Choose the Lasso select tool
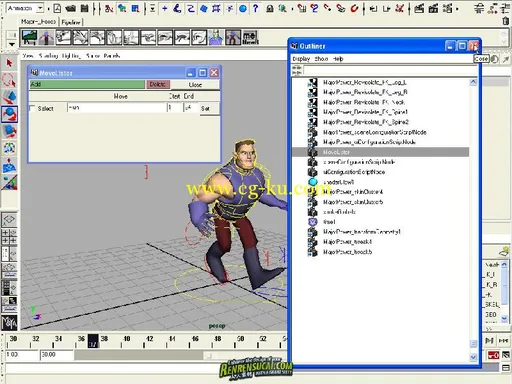Screen dimensions: 512x384 coord(9,80)
